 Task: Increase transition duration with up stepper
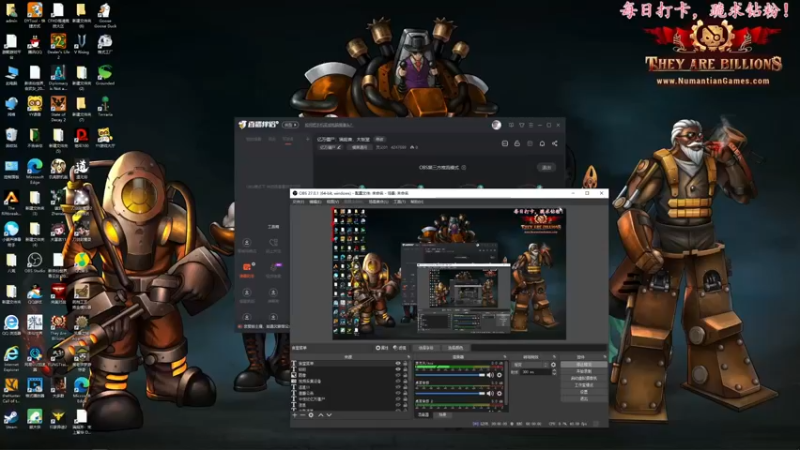(x=554, y=371)
